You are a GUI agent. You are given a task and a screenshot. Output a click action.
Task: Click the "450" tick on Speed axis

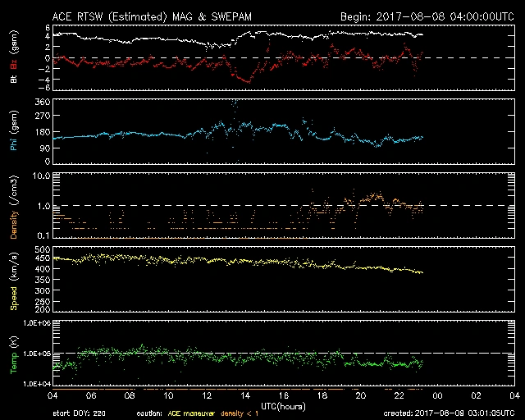43,258
